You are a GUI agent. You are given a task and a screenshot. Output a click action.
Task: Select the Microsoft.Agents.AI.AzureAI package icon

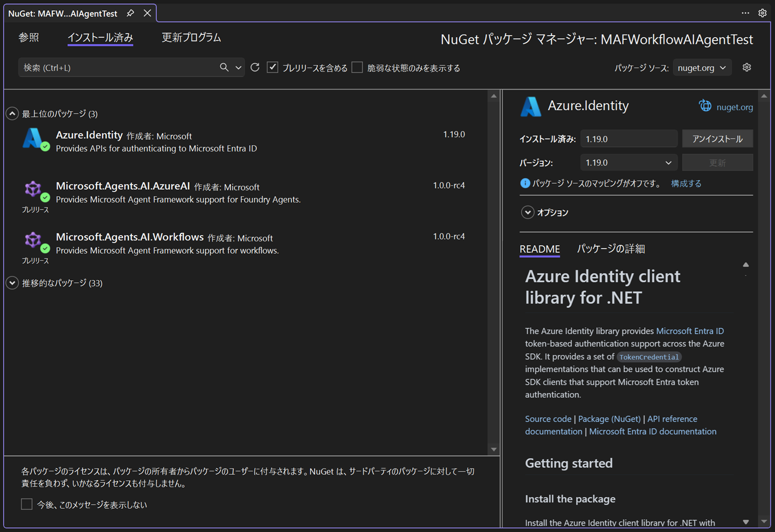coord(34,190)
